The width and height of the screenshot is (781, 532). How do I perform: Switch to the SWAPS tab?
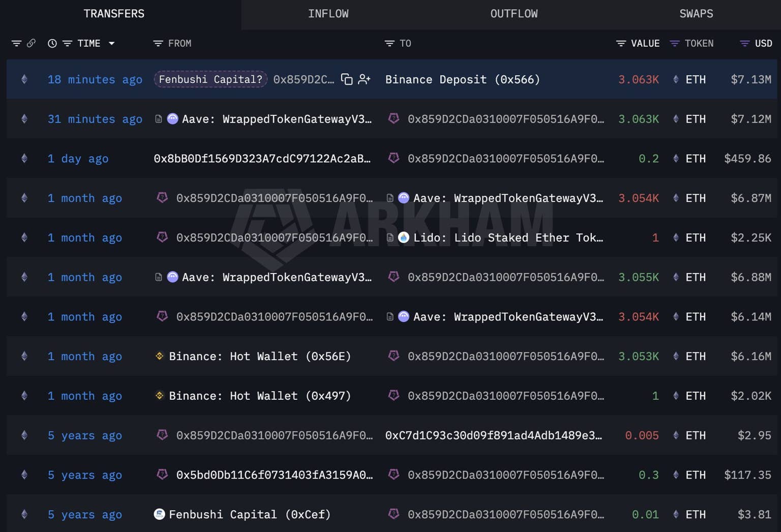tap(696, 14)
